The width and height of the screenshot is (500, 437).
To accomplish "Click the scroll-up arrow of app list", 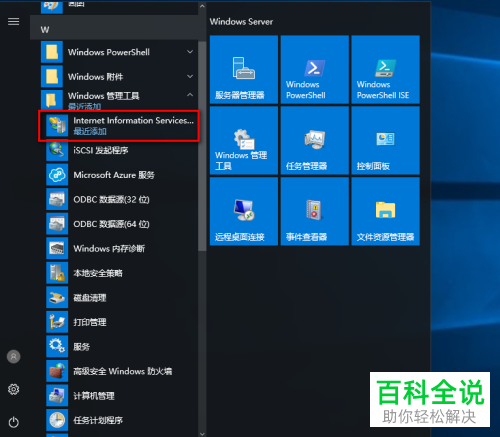I will 202,6.
